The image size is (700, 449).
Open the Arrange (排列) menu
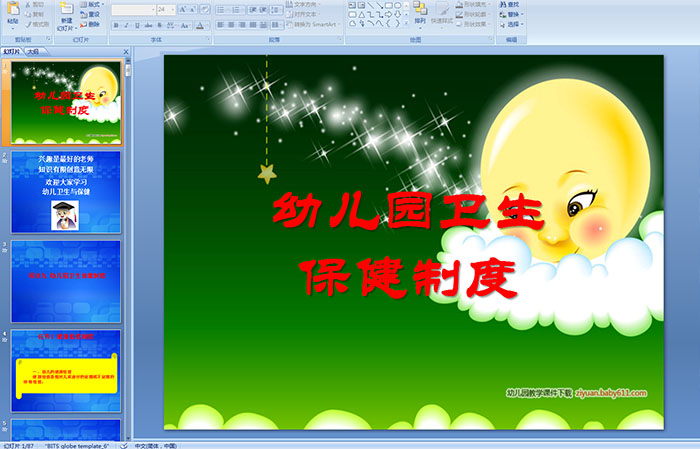(420, 13)
